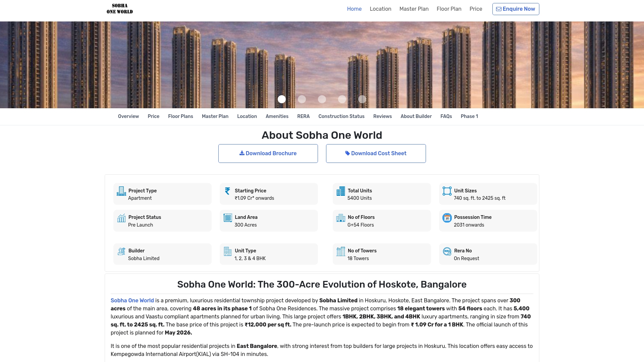644x362 pixels.
Task: Click the '5400 Units' value
Action: 360,198
